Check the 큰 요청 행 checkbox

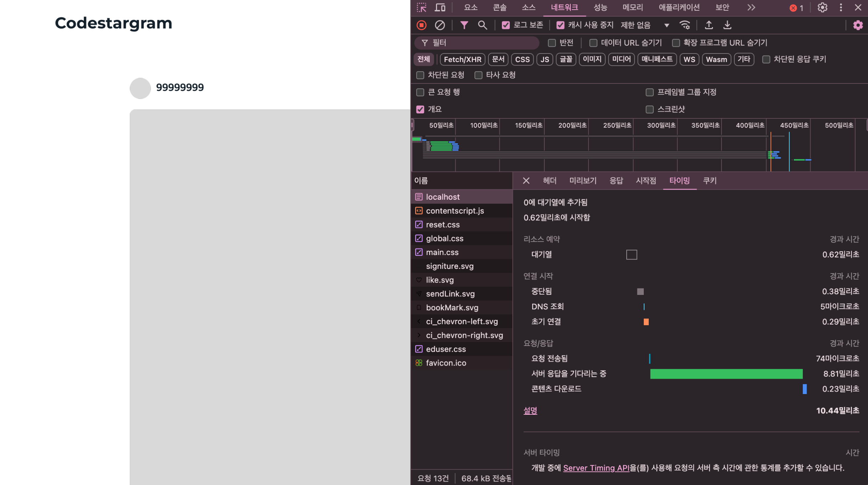(x=420, y=92)
